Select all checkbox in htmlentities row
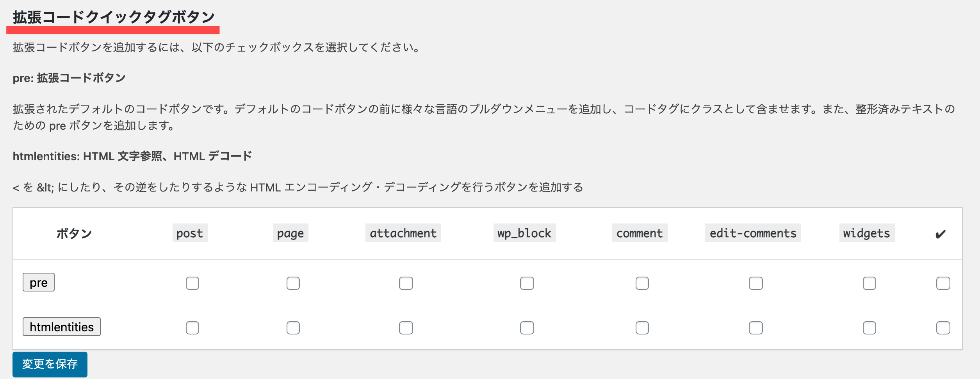This screenshot has height=379, width=980. pos(943,328)
